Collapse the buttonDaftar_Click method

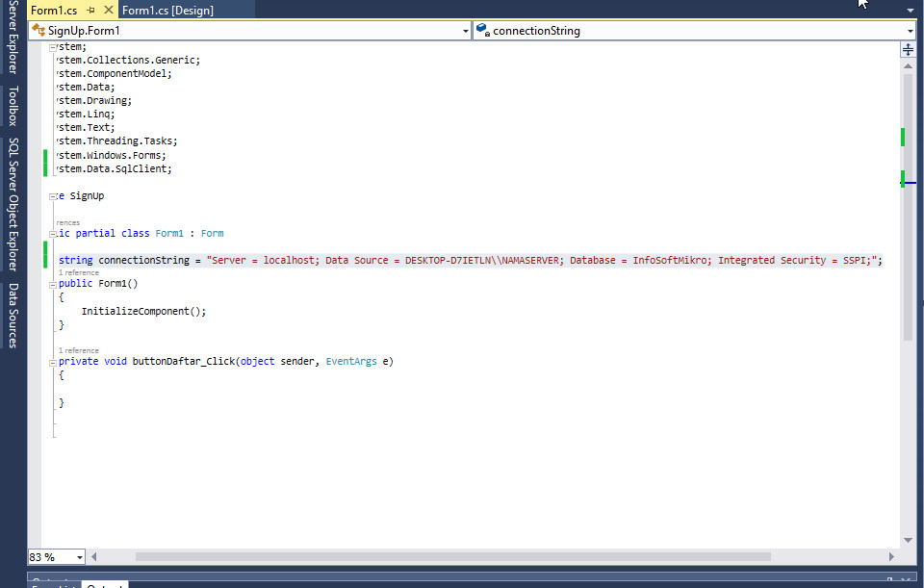click(x=52, y=361)
